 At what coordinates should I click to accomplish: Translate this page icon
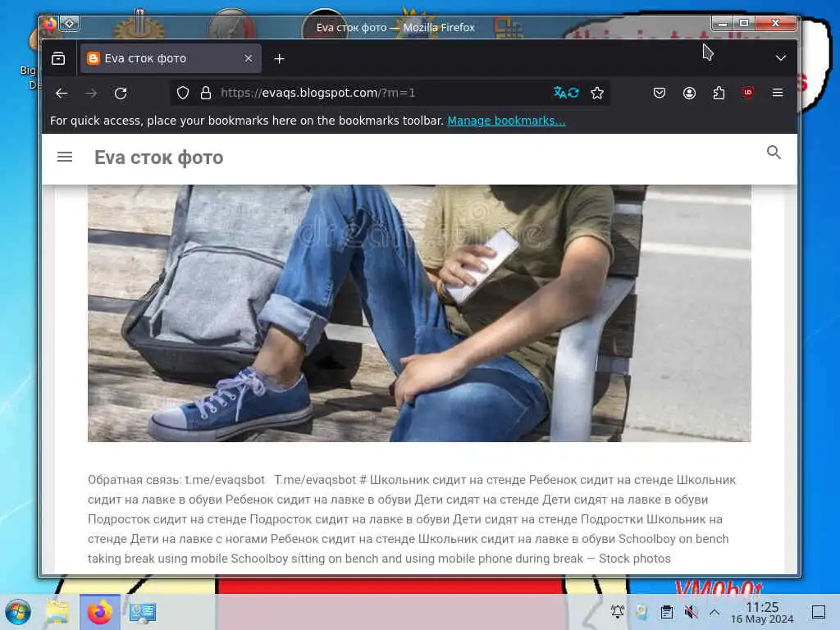(x=566, y=93)
